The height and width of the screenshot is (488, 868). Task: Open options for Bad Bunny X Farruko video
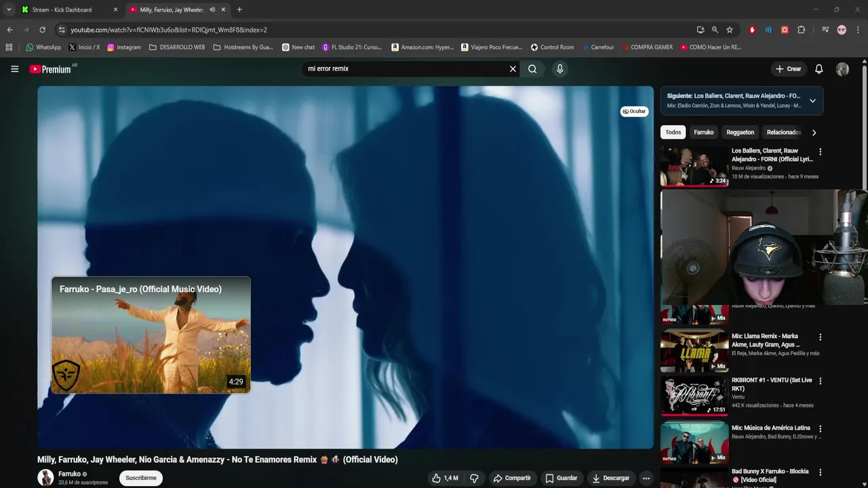coord(820,472)
